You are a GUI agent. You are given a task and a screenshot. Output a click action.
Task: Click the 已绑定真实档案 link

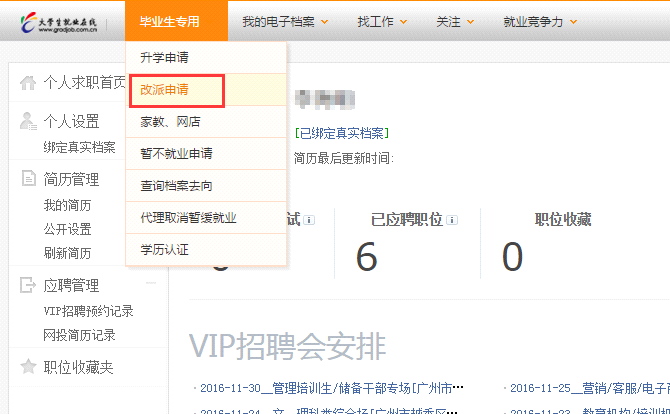coord(342,132)
